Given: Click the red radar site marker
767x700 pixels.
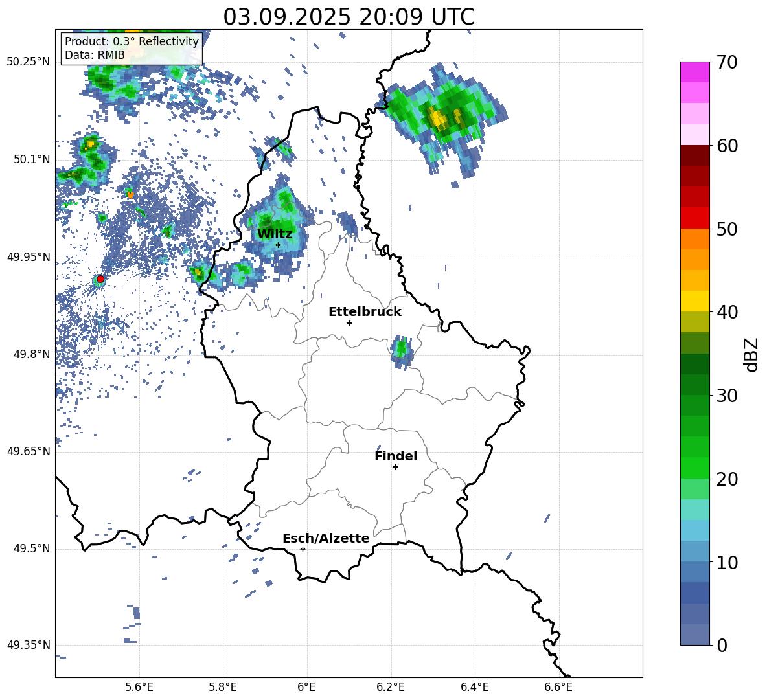Looking at the screenshot, I should 100,279.
